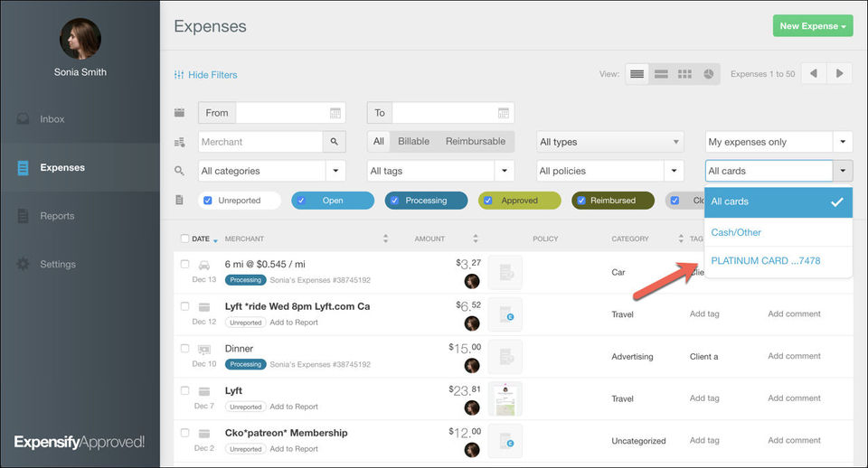This screenshot has height=468, width=868.
Task: Go to next page of expenses
Action: click(841, 74)
